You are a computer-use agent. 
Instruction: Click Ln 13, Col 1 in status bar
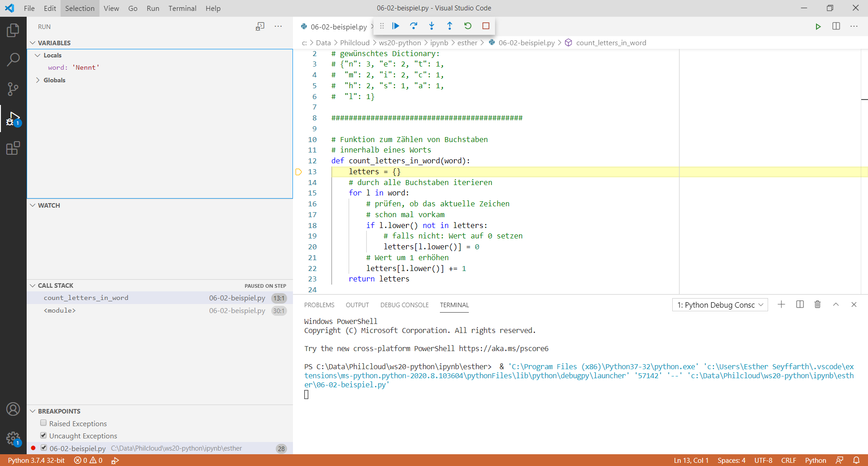tap(691, 460)
